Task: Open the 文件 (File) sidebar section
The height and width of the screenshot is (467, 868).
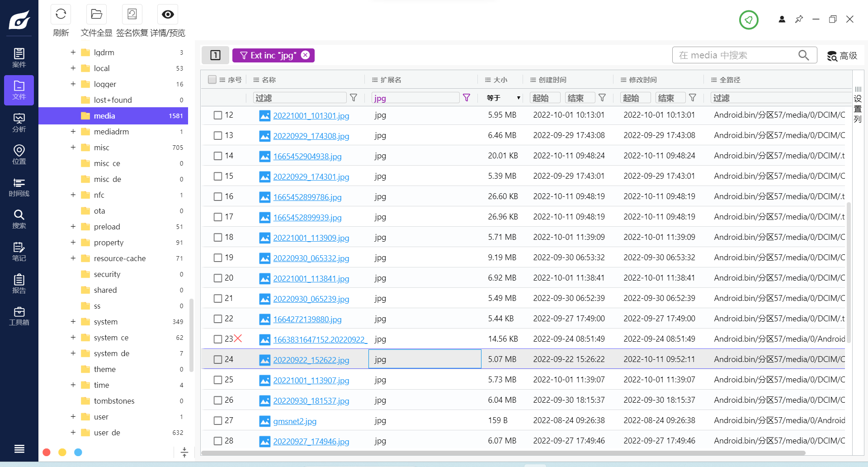Action: (19, 90)
